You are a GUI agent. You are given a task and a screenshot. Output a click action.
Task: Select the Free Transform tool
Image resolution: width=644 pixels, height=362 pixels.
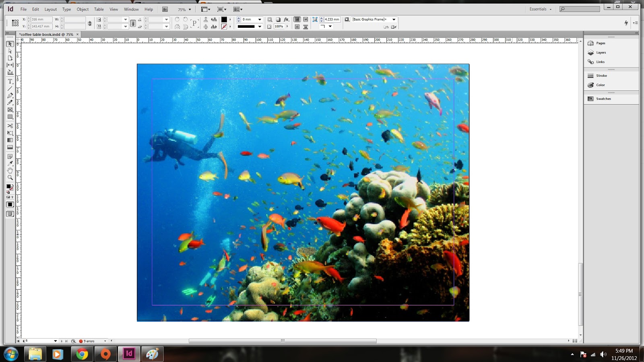click(10, 133)
